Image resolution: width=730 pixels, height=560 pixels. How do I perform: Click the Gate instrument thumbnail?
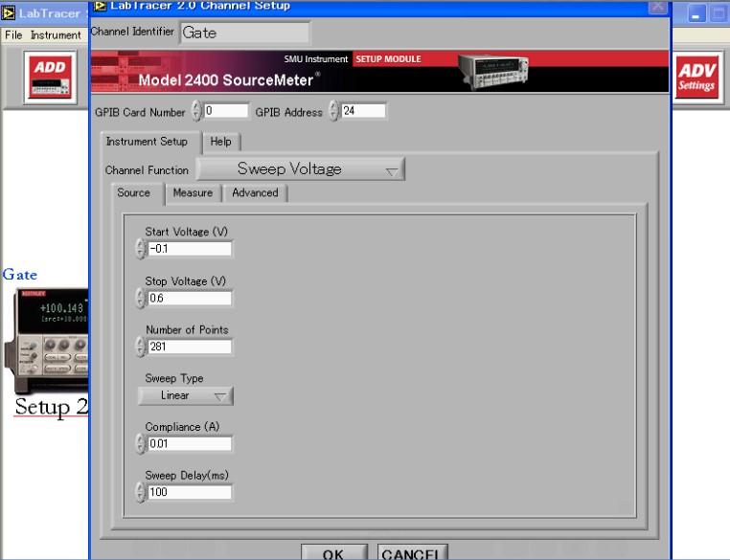coord(46,341)
